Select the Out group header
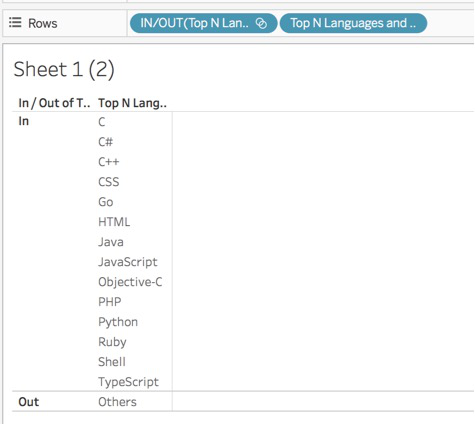This screenshot has height=424, width=475. pos(29,402)
